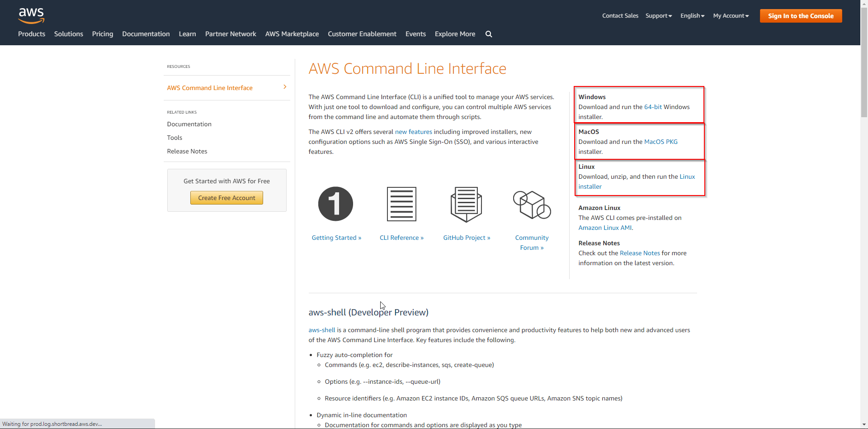Expand the Support dropdown

click(659, 16)
